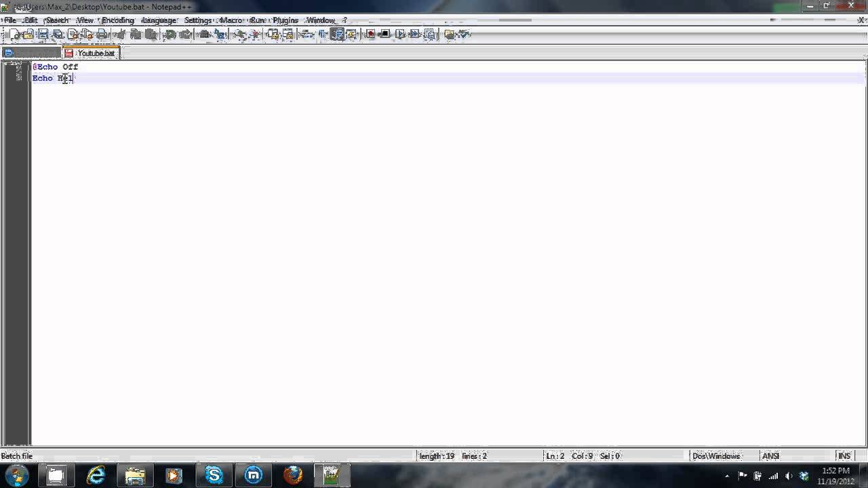Undo the last edit via toolbar icon
Image resolution: width=868 pixels, height=488 pixels.
[170, 34]
